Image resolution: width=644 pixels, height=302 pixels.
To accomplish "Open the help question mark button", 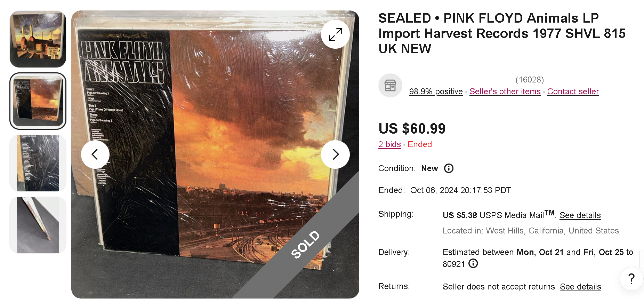I will (x=631, y=278).
